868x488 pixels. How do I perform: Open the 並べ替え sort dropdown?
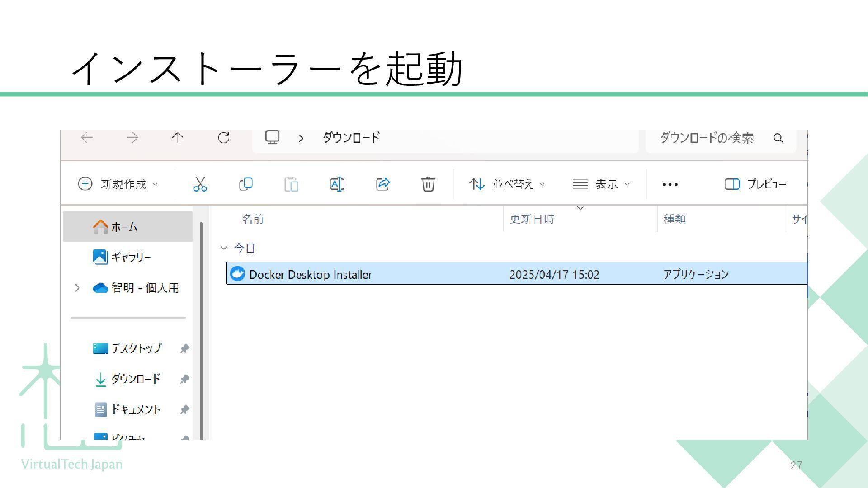(x=507, y=184)
